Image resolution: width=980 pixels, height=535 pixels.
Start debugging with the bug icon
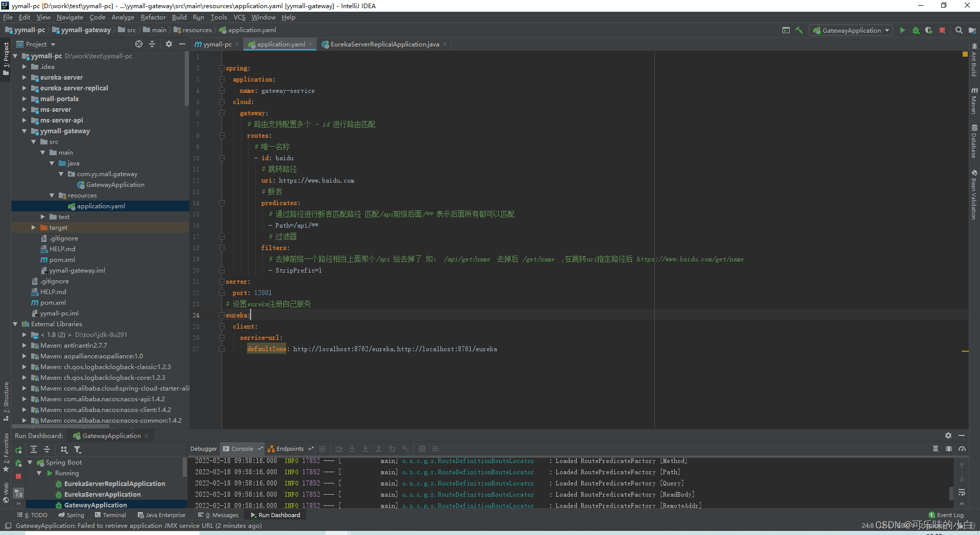916,31
